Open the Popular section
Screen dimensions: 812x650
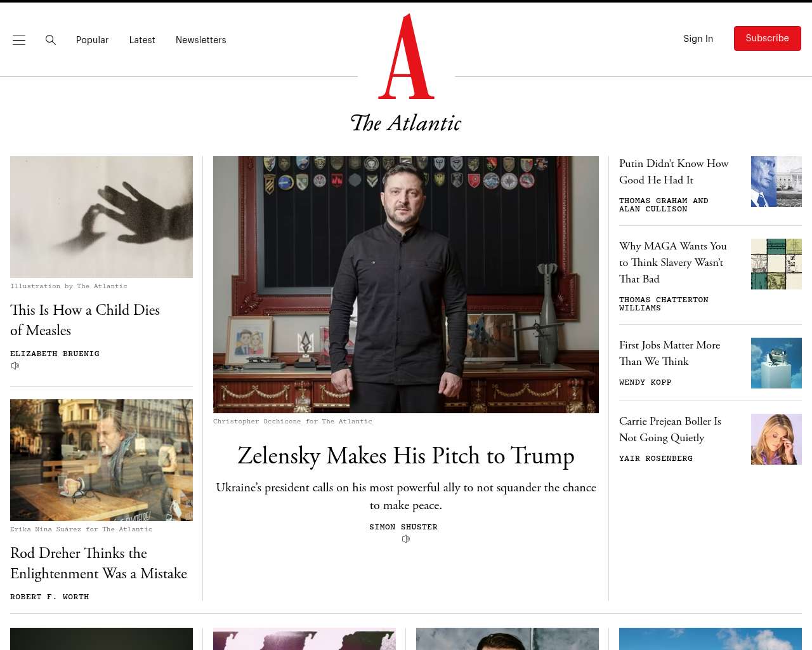point(92,40)
